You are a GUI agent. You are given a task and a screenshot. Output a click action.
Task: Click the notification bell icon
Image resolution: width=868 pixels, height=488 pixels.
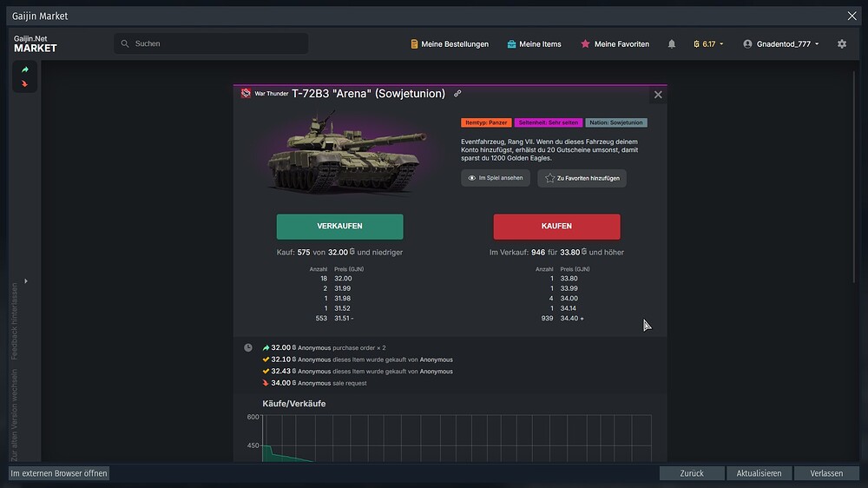point(671,44)
